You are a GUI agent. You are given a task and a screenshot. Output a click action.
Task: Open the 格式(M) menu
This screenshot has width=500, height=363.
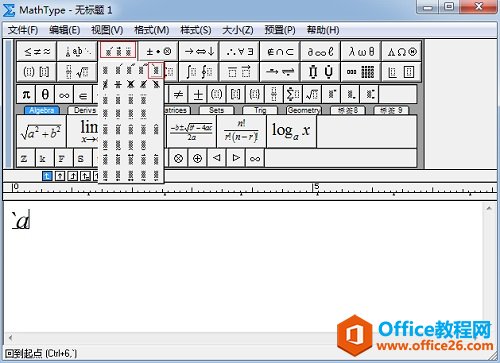[x=152, y=30]
